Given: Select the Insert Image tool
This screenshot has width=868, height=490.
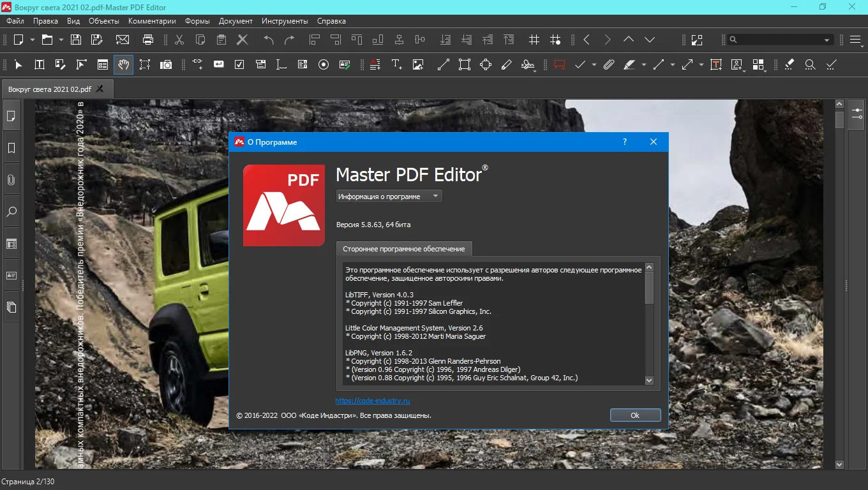Looking at the screenshot, I should pos(418,64).
